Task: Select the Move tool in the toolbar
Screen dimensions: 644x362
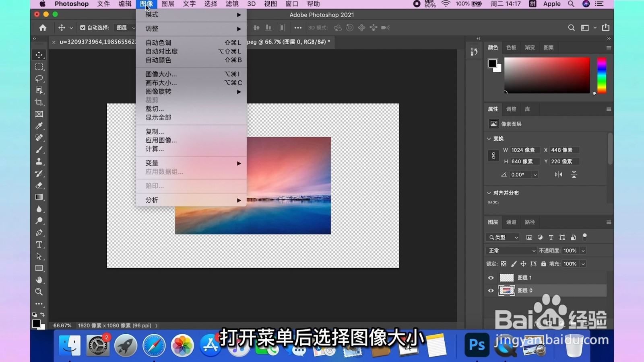Action: pos(39,55)
